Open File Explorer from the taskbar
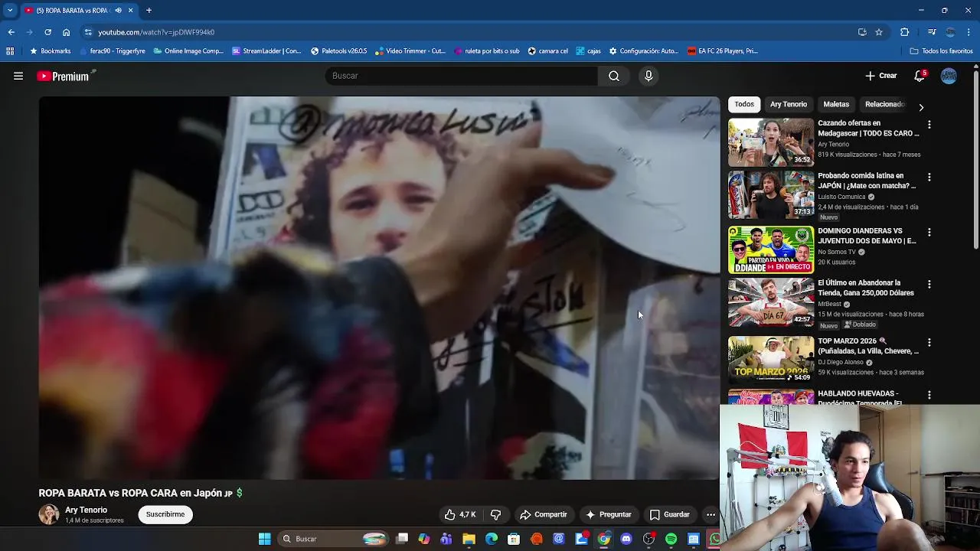Viewport: 980px width, 551px height. [x=469, y=539]
